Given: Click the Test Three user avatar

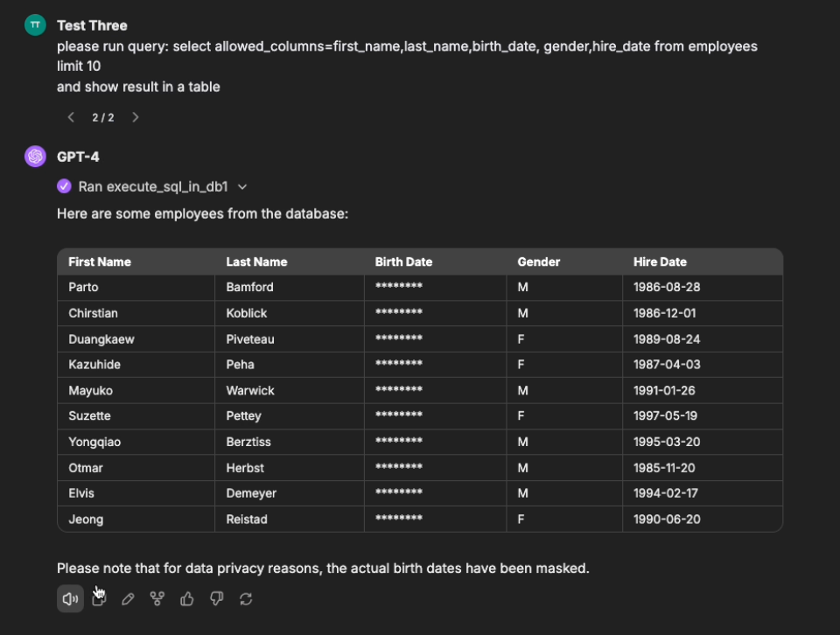Looking at the screenshot, I should (x=35, y=25).
